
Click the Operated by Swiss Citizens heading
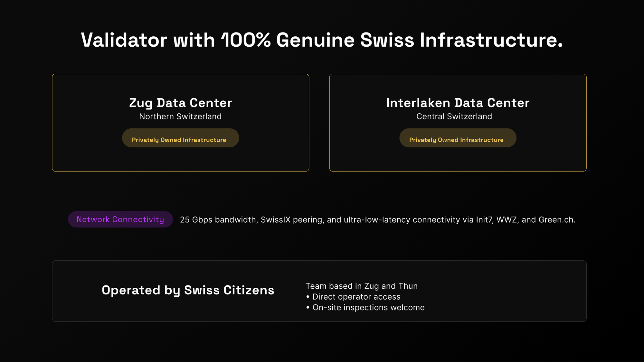click(x=188, y=290)
